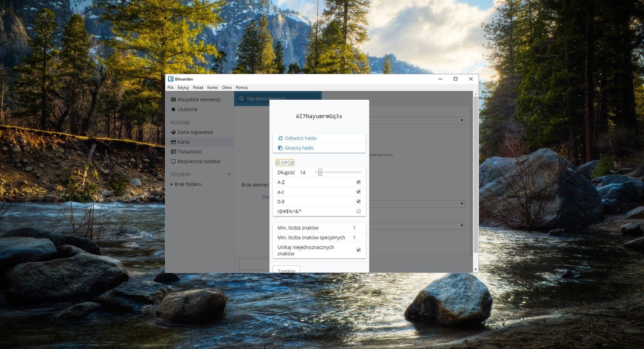Select Bezpieczna notatka type

(x=199, y=161)
